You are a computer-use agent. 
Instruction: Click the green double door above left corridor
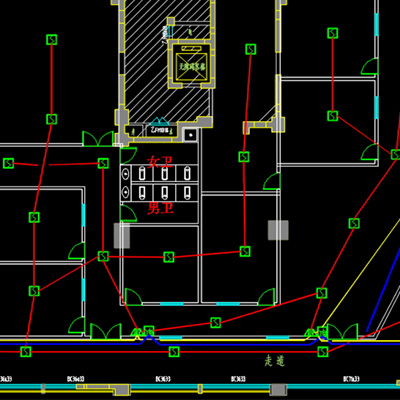(98, 139)
